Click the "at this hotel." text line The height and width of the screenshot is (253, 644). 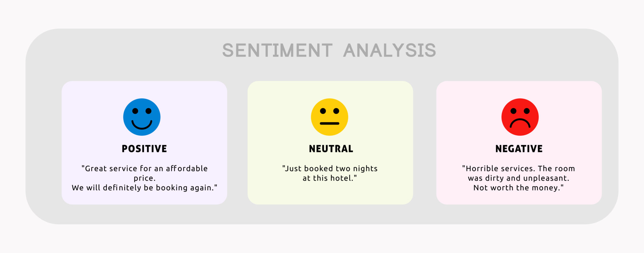coord(330,178)
